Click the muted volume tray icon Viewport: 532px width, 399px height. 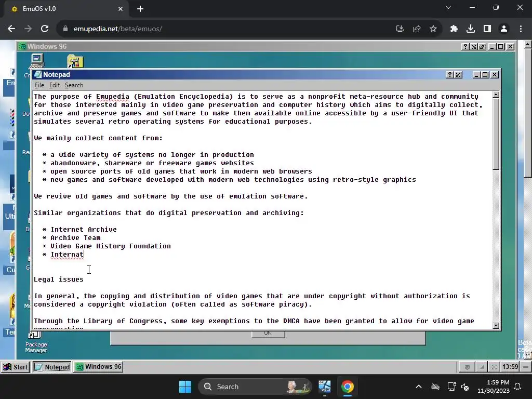(465, 387)
